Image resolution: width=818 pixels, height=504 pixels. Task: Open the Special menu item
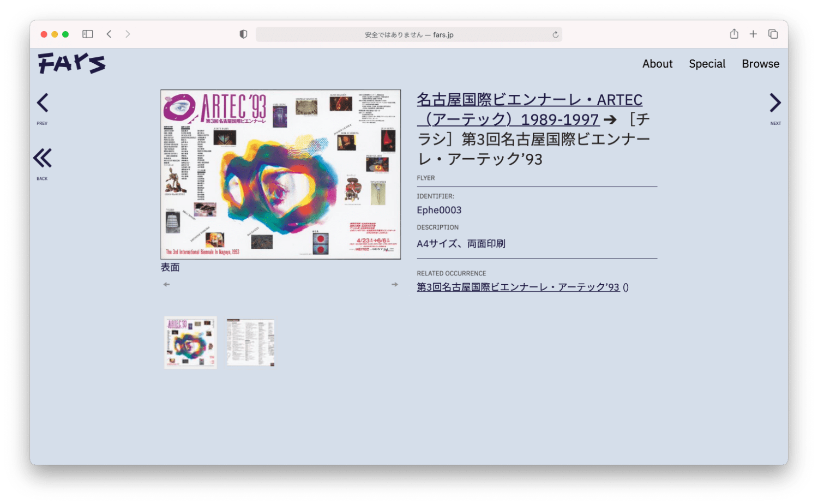[707, 64]
